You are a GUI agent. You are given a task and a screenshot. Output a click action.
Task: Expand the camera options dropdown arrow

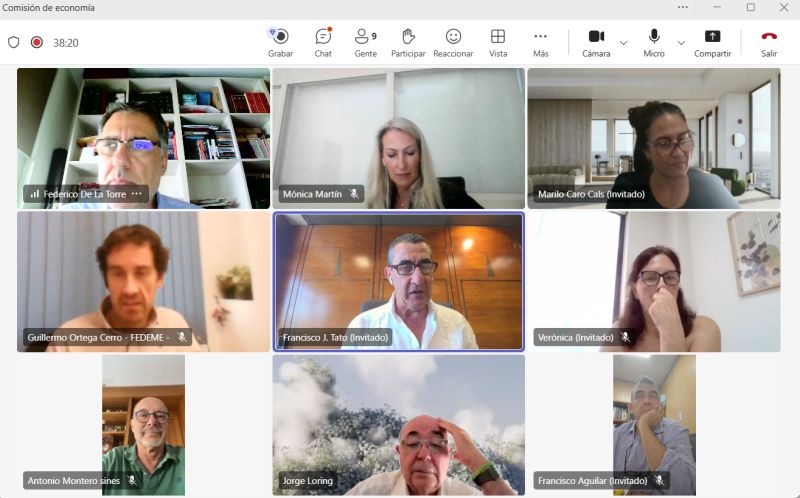pyautogui.click(x=623, y=43)
